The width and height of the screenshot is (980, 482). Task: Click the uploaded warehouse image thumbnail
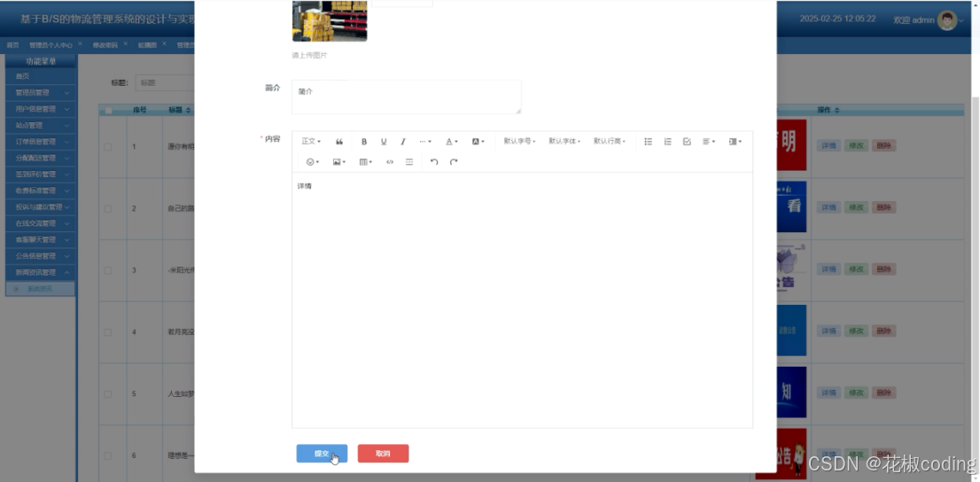click(330, 20)
